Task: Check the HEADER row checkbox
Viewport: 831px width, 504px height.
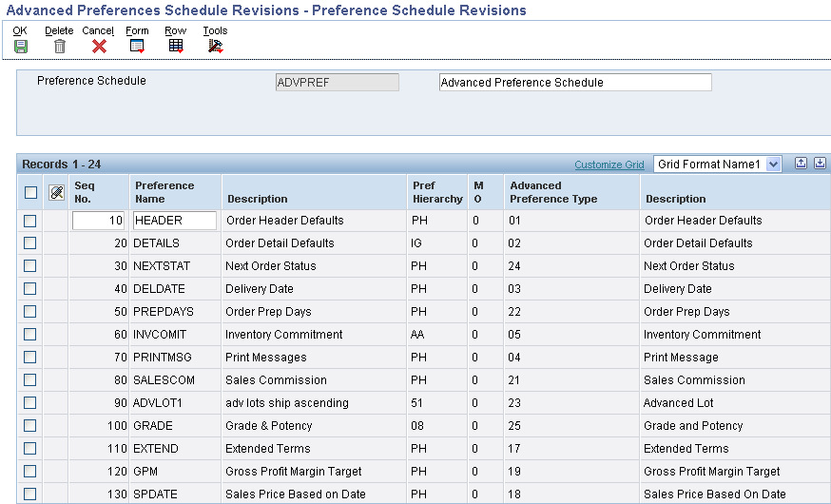Action: [x=30, y=221]
